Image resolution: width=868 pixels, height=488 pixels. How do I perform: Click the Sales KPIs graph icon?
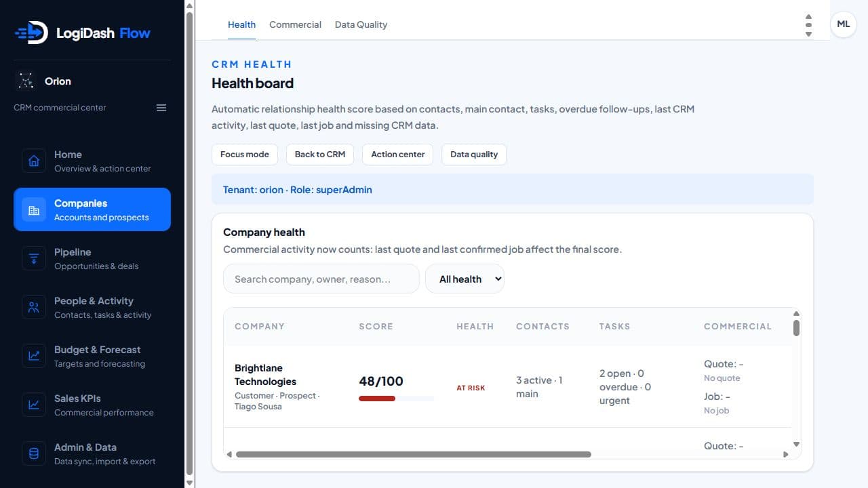(34, 405)
